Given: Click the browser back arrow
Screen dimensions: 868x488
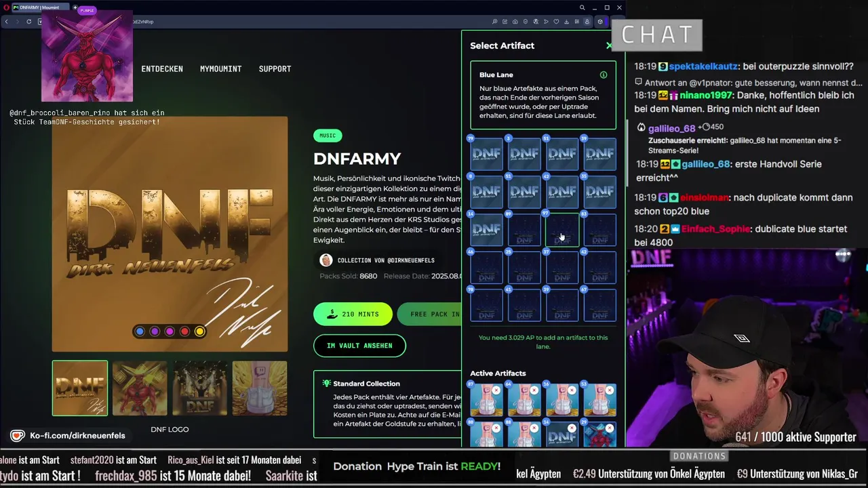Looking at the screenshot, I should 6,22.
